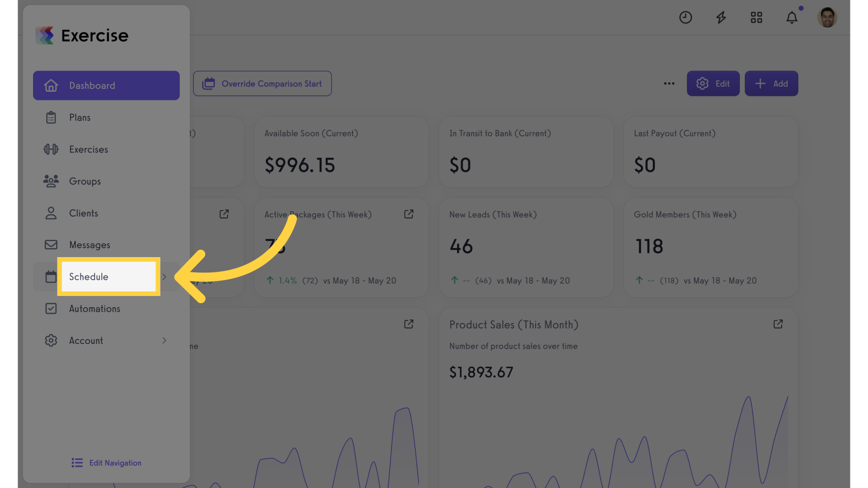
Task: Select Exercises in the sidebar
Action: [106, 149]
